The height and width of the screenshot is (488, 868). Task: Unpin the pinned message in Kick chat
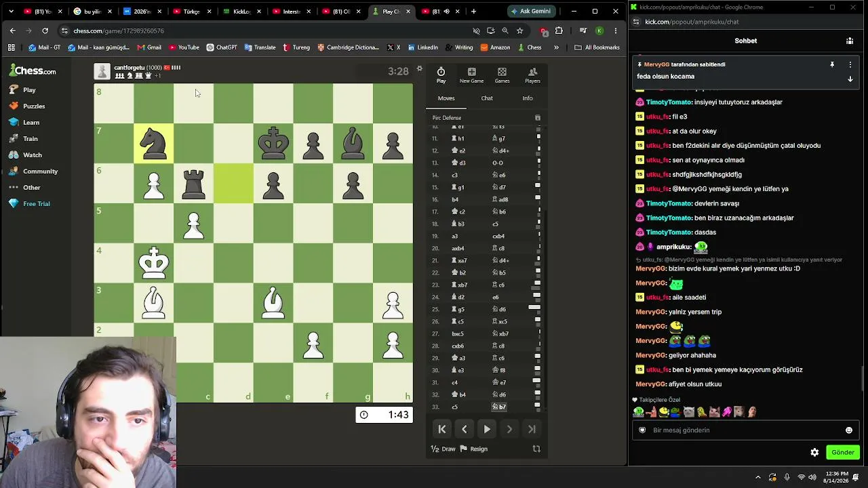pyautogui.click(x=832, y=64)
